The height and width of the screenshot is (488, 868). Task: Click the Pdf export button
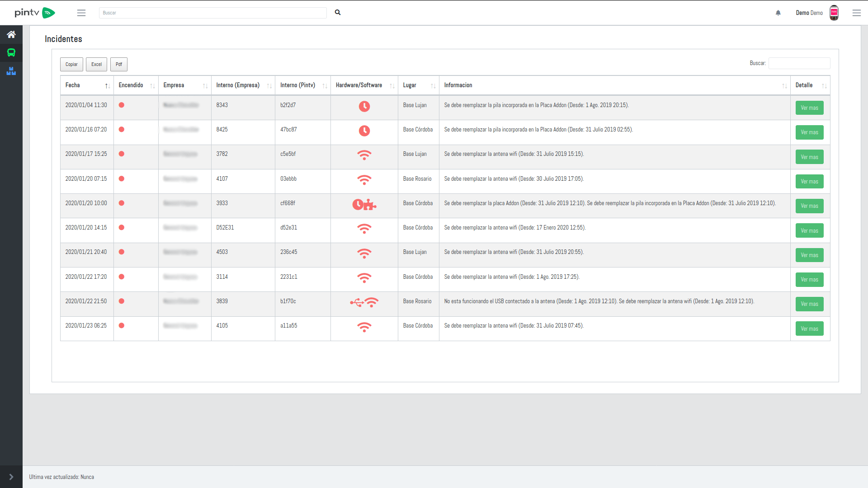tap(118, 64)
